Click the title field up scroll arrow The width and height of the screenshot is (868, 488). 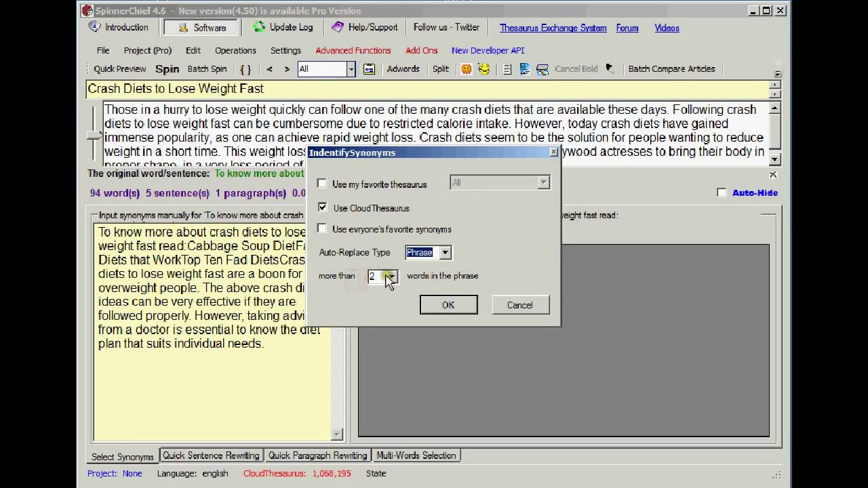775,85
